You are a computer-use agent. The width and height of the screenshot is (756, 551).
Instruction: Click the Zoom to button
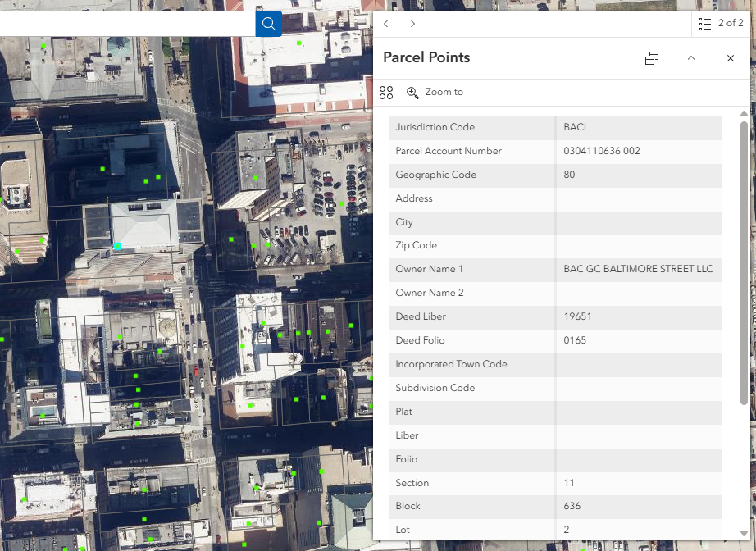tap(435, 93)
